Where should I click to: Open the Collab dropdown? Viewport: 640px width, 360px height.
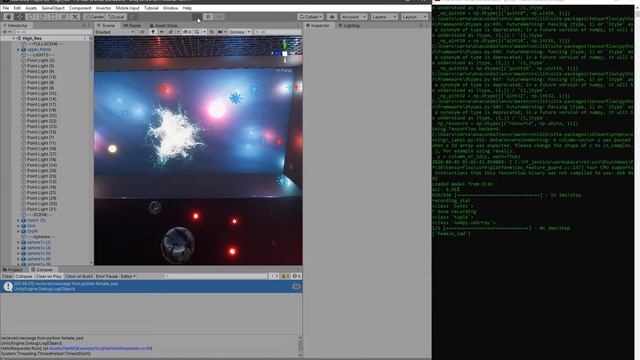click(x=311, y=17)
